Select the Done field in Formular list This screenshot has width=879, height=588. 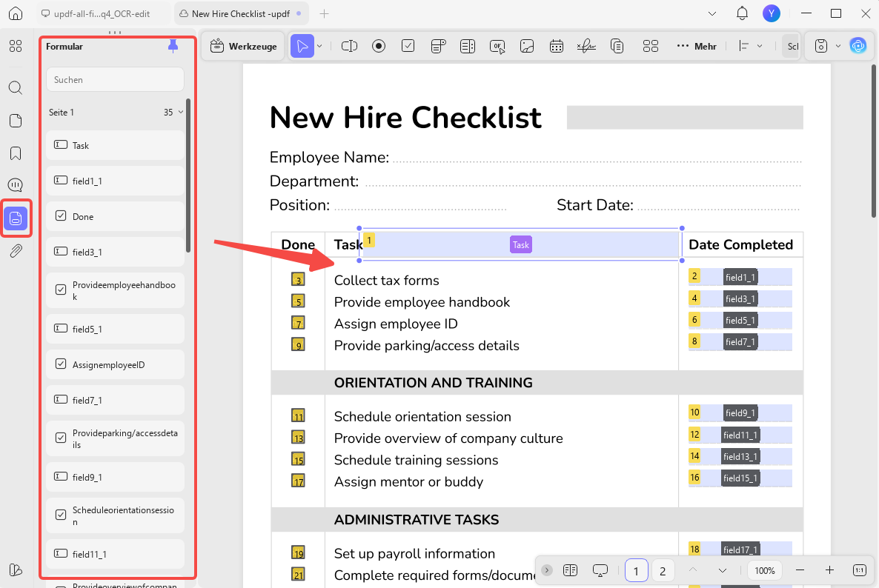tap(115, 216)
